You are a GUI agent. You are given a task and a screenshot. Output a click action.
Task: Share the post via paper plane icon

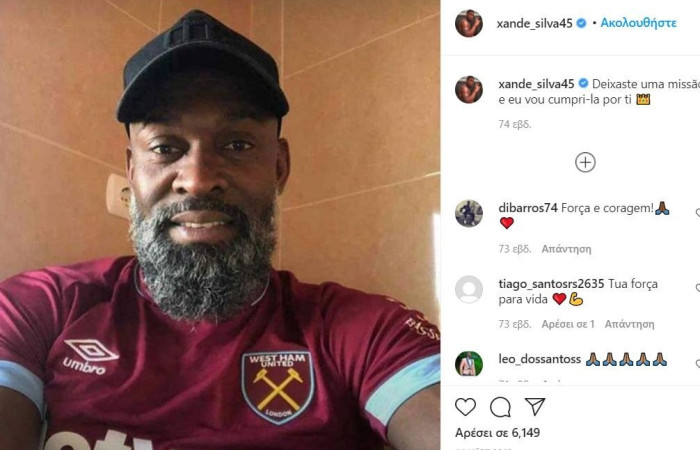pyautogui.click(x=535, y=406)
